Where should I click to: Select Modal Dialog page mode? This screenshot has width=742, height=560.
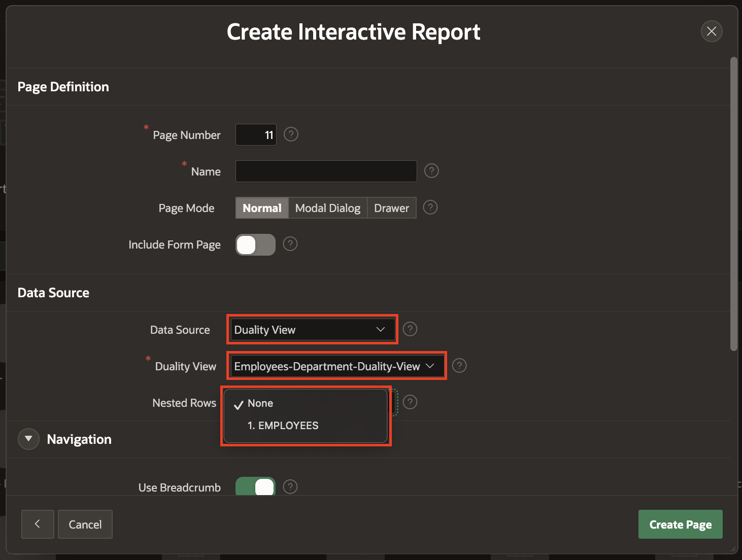pos(327,208)
